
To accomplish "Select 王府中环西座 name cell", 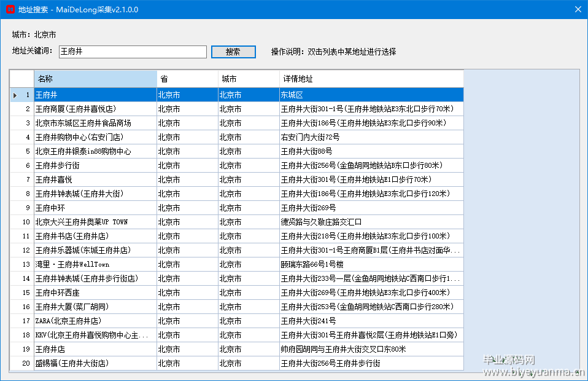I will pos(95,293).
